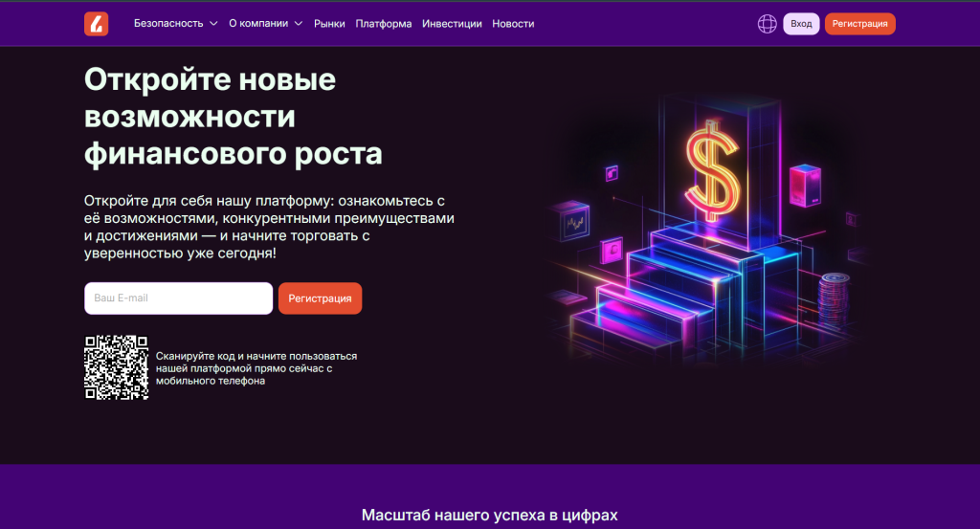
Task: Expand the Безопасность dropdown menu
Action: [176, 24]
